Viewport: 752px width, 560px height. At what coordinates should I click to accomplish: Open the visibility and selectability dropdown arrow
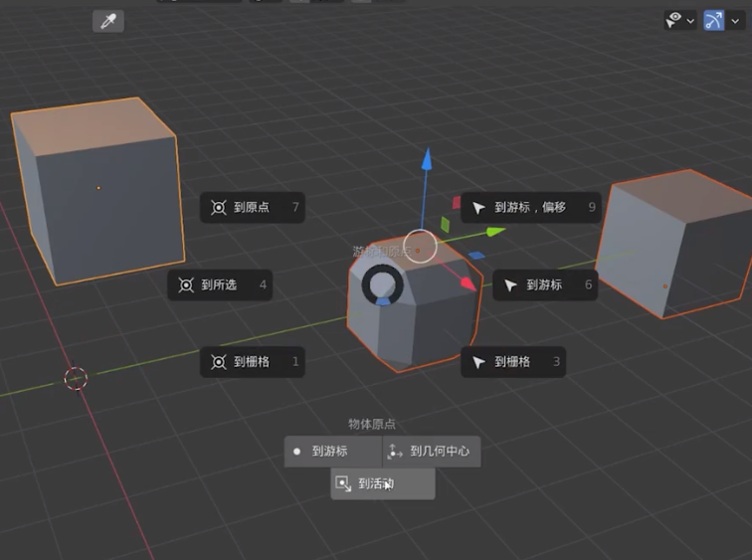pos(690,21)
